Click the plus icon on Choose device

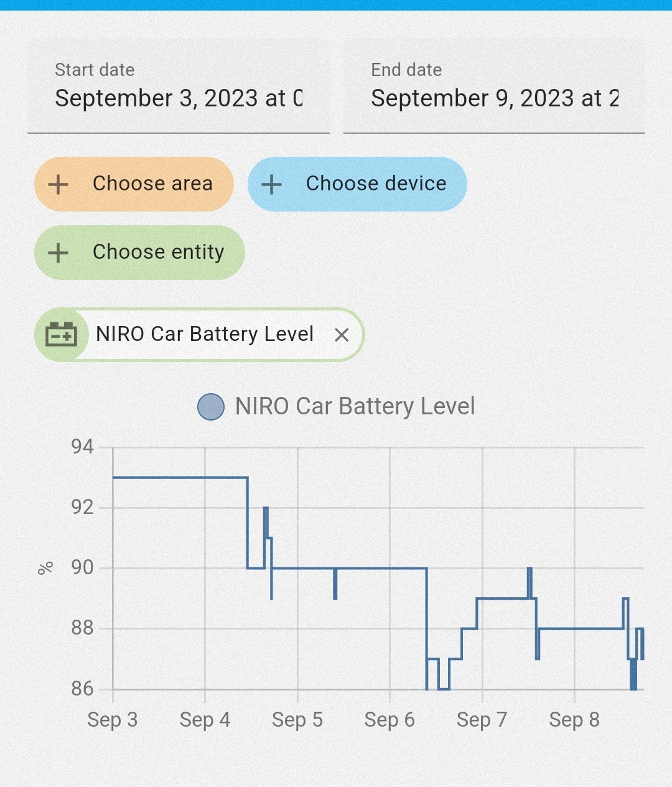pyautogui.click(x=272, y=184)
